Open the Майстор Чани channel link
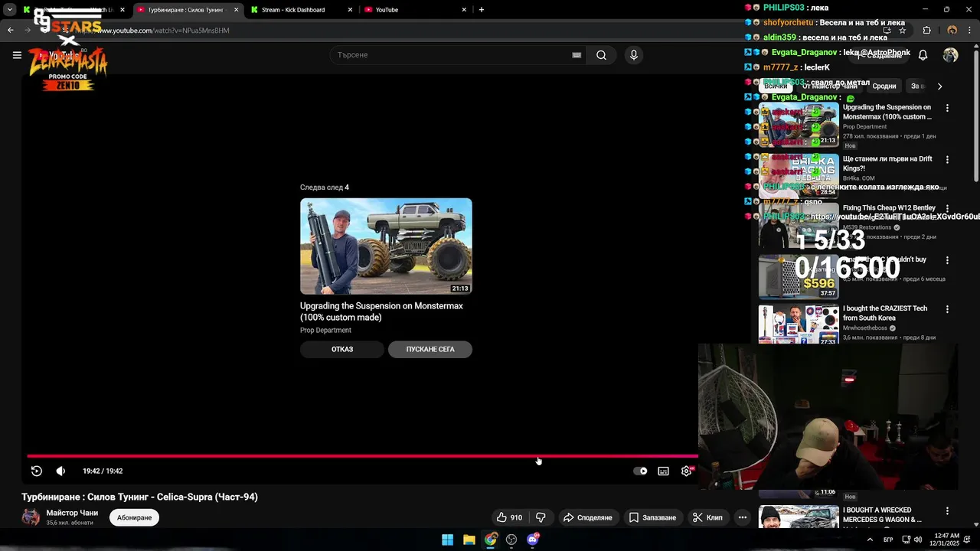Image resolution: width=980 pixels, height=551 pixels. (x=72, y=513)
